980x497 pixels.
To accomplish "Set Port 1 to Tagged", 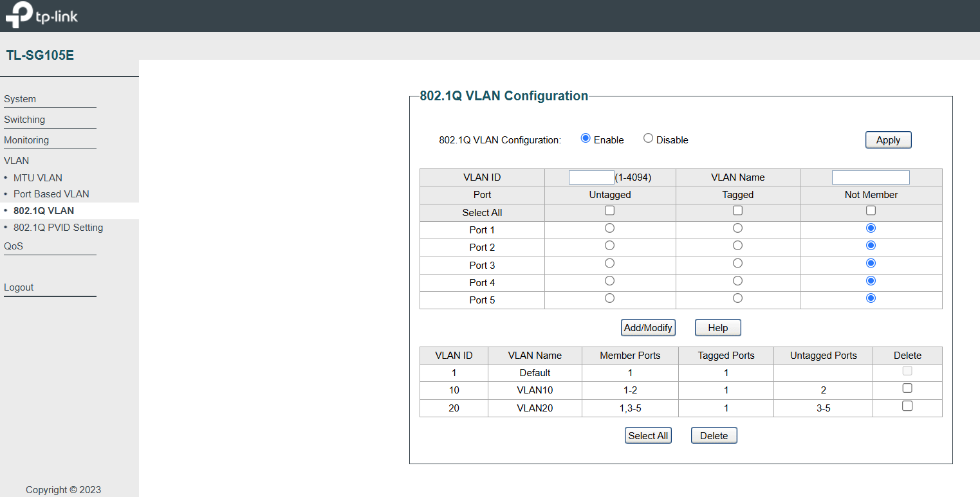I will (738, 228).
